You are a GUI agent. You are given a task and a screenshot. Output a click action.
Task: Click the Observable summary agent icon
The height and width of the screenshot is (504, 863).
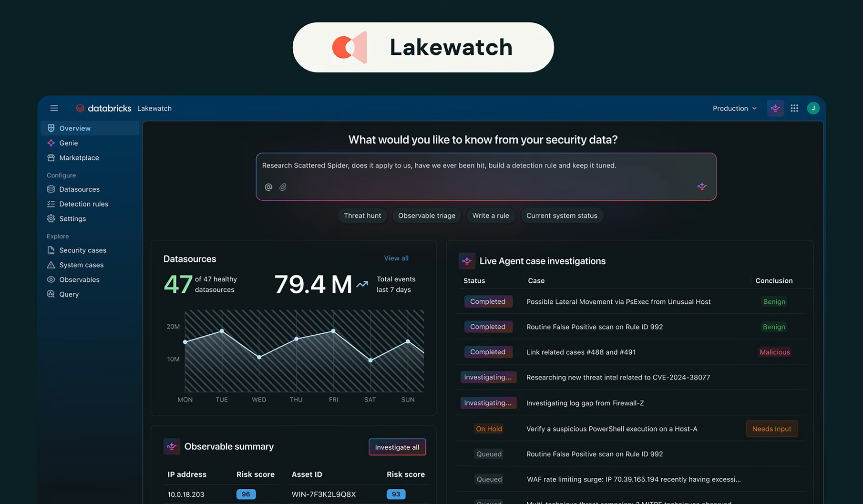172,446
